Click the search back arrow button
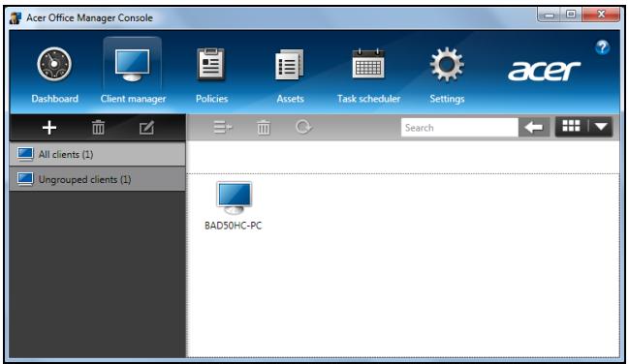This screenshot has height=364, width=629. (534, 128)
